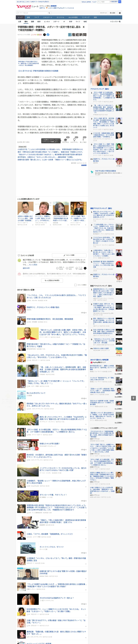Click the shopping cart ふるさと納税 icon

(x=47, y=8)
